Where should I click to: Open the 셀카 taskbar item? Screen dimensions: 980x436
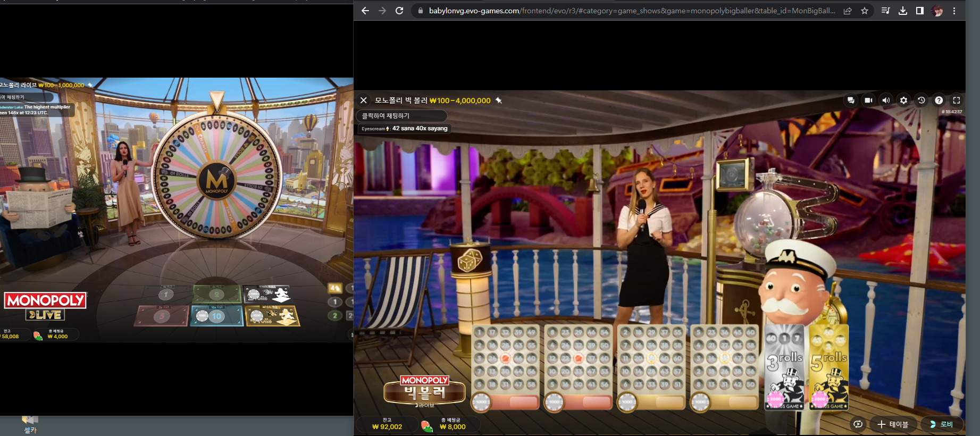pyautogui.click(x=30, y=424)
